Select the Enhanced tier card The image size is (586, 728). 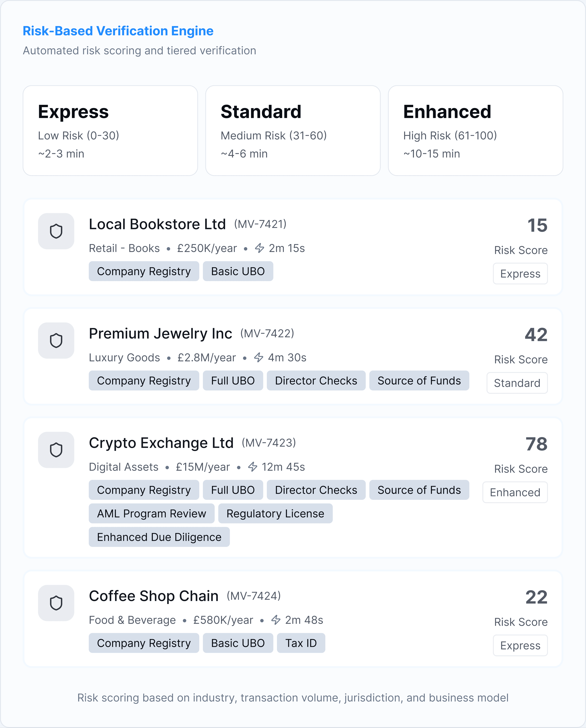[476, 131]
